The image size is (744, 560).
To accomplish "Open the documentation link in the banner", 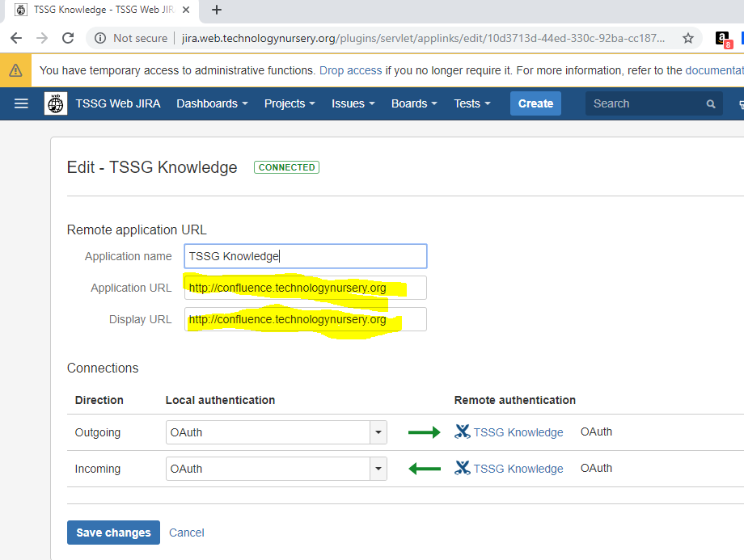I will pyautogui.click(x=714, y=70).
